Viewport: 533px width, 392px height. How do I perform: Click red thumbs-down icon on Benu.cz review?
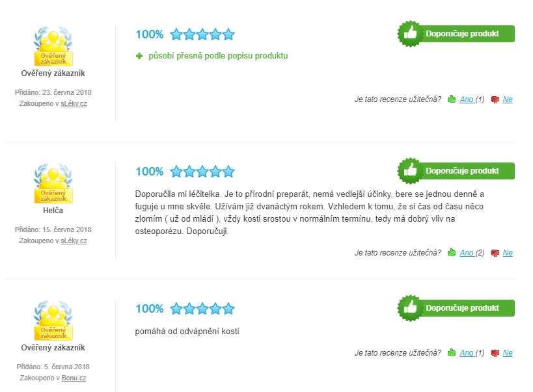(x=495, y=353)
